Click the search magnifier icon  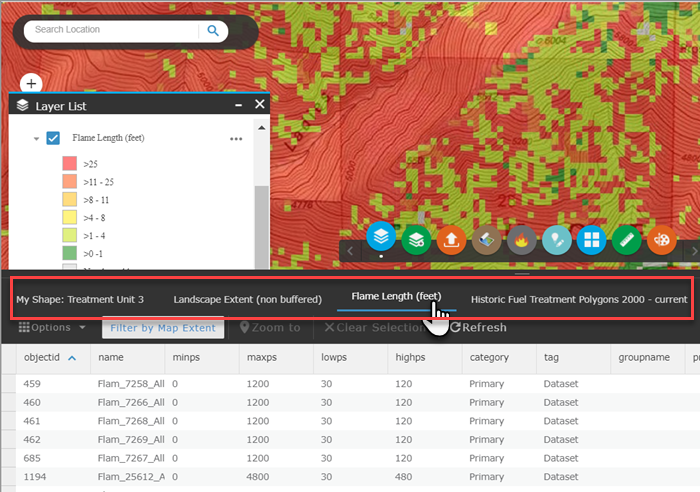coord(213,30)
